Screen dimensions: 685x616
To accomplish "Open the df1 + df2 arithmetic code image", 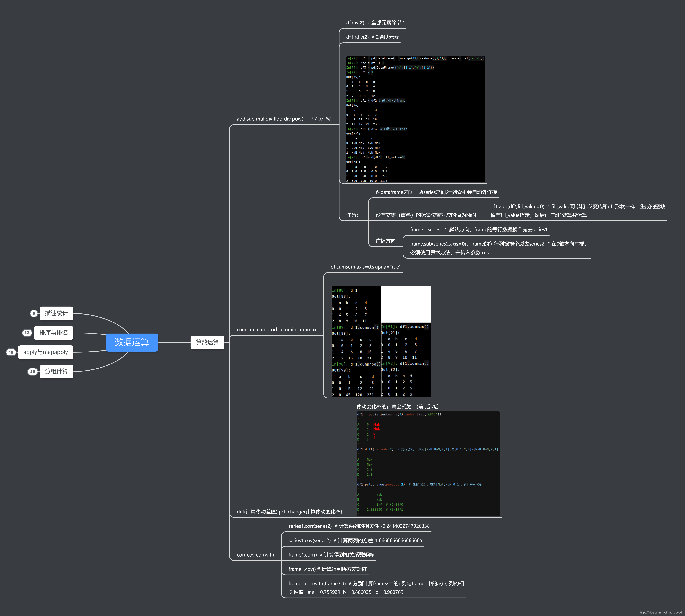I will pos(415,119).
